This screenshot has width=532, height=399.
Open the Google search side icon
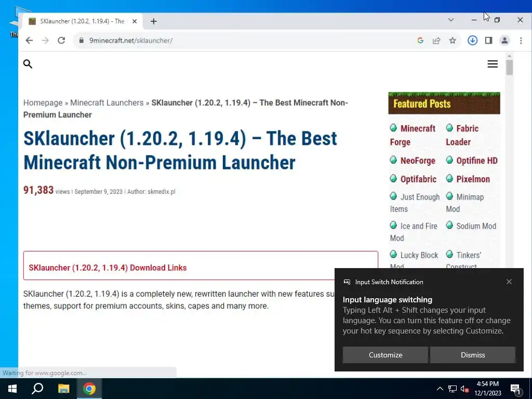pos(420,41)
